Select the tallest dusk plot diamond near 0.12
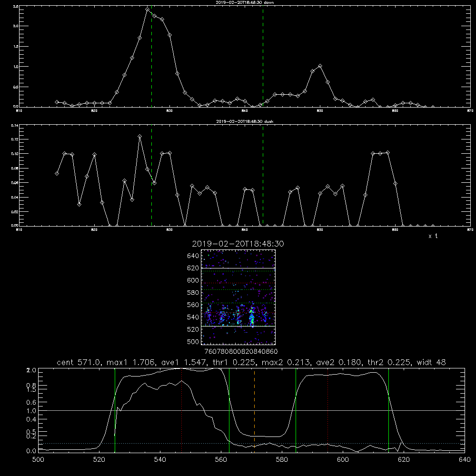This screenshot has width=476, height=476. tap(139, 137)
